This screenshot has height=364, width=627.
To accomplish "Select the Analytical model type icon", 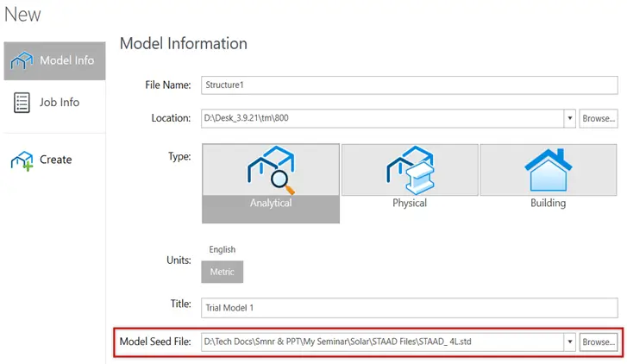I will (x=271, y=170).
